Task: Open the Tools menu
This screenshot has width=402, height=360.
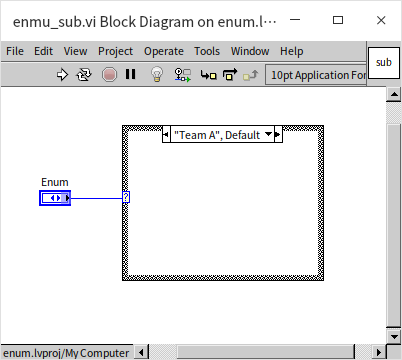Action: pyautogui.click(x=207, y=51)
